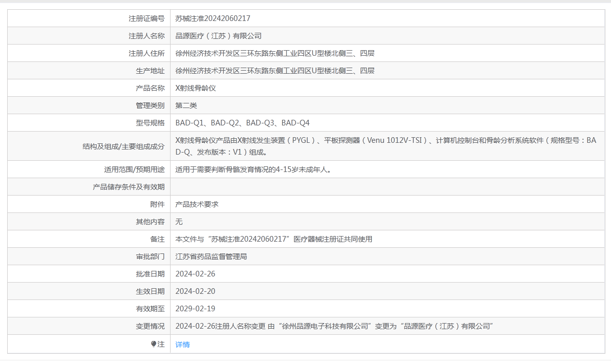The height and width of the screenshot is (364, 611).
Task: Click the 注册人名称 label
Action: 146,36
